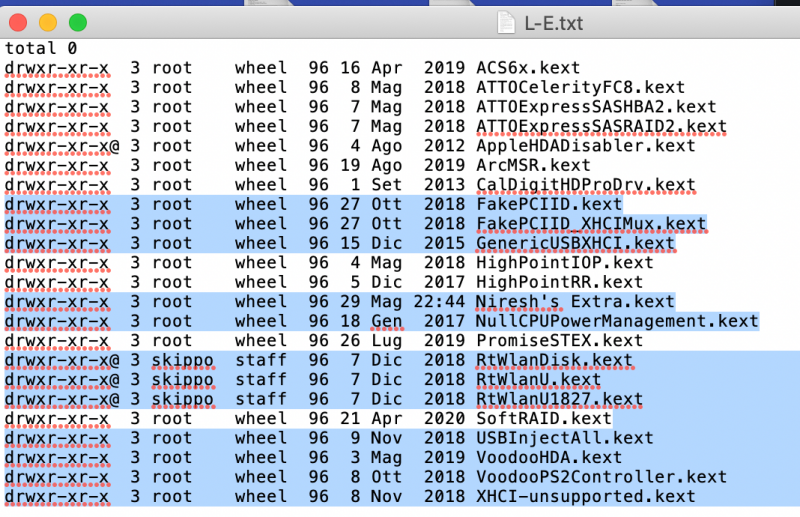800x517 pixels.
Task: Click the 'total 0' line
Action: (41, 48)
